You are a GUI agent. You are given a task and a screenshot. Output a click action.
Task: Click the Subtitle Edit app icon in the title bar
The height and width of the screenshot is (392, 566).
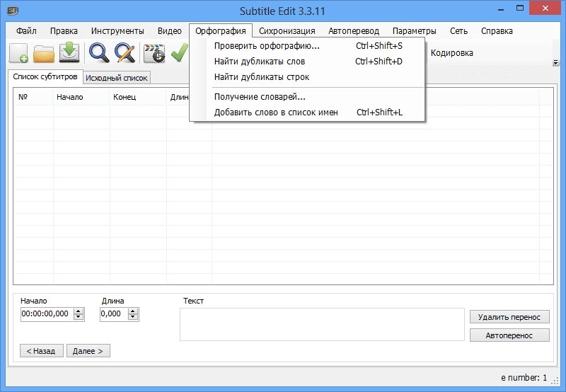point(13,11)
